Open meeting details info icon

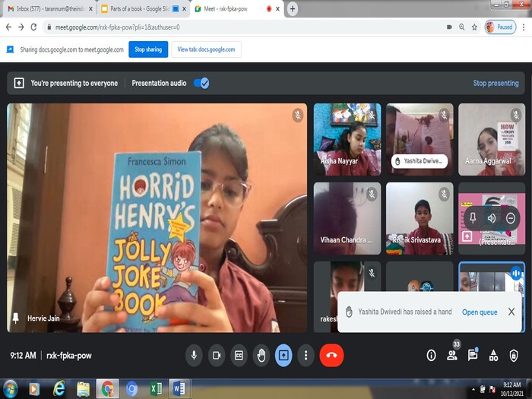tap(431, 355)
